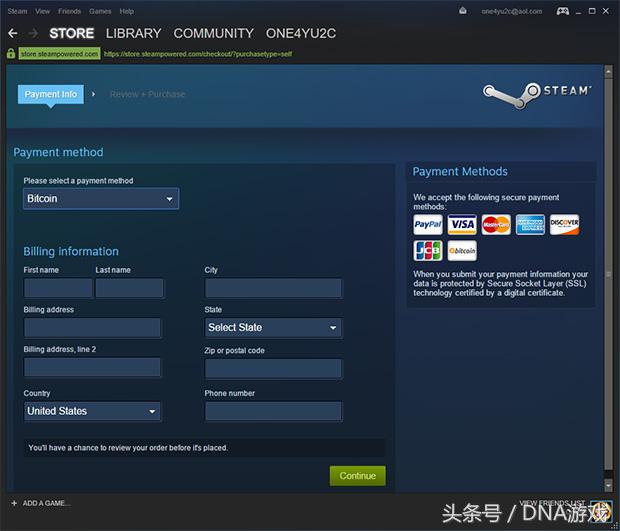
Task: Click the MasterCard logo
Action: coord(496,225)
